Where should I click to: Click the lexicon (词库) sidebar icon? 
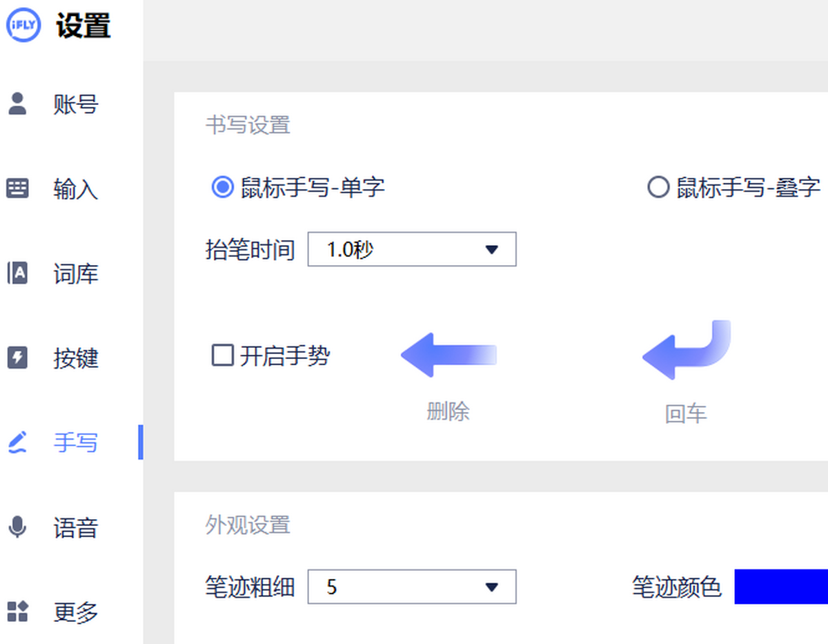click(17, 273)
